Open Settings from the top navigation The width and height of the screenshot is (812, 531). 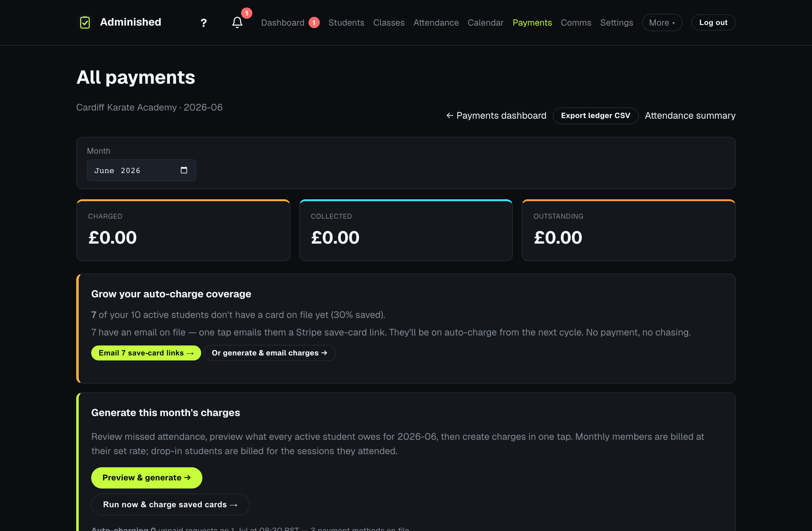(616, 22)
